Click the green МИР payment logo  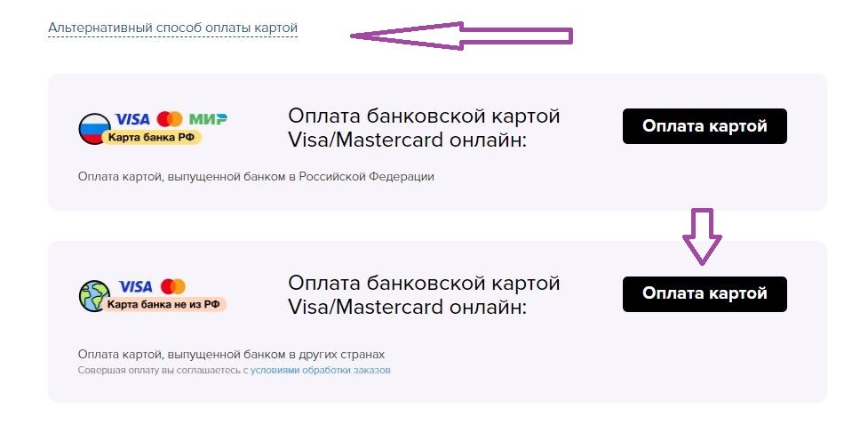[208, 118]
